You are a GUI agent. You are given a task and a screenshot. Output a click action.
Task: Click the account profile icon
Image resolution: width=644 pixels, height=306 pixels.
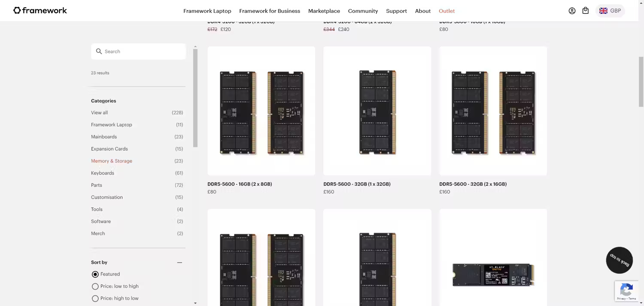click(572, 10)
